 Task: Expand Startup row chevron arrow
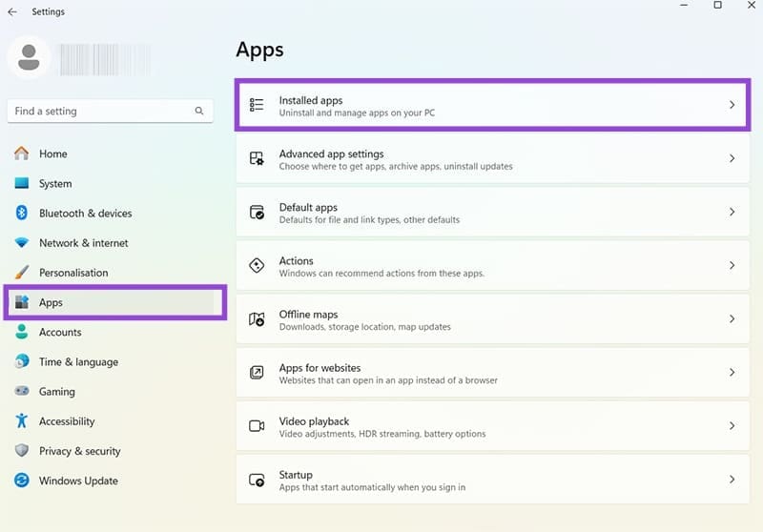pyautogui.click(x=732, y=480)
